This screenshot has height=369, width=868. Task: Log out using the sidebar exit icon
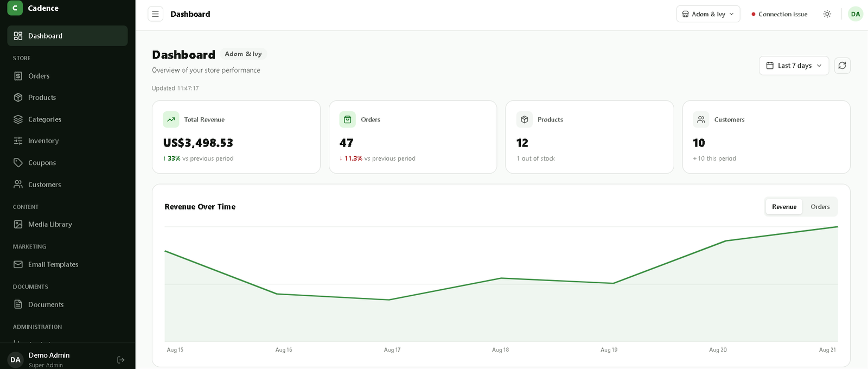click(121, 360)
